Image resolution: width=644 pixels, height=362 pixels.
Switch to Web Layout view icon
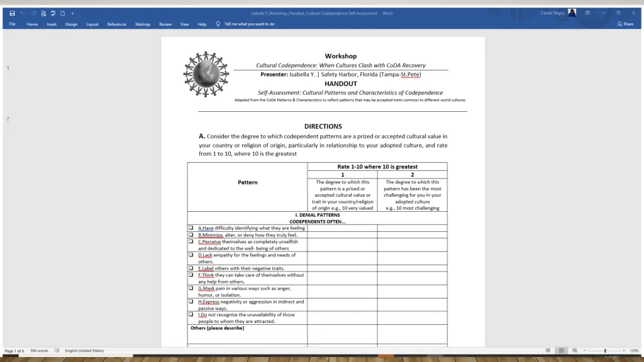click(x=575, y=351)
